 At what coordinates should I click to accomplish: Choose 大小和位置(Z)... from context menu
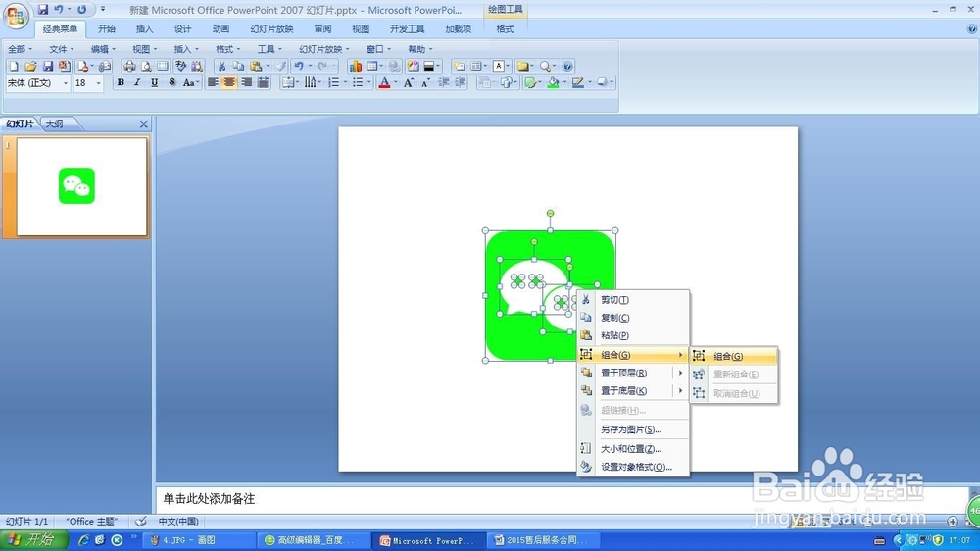(x=633, y=448)
